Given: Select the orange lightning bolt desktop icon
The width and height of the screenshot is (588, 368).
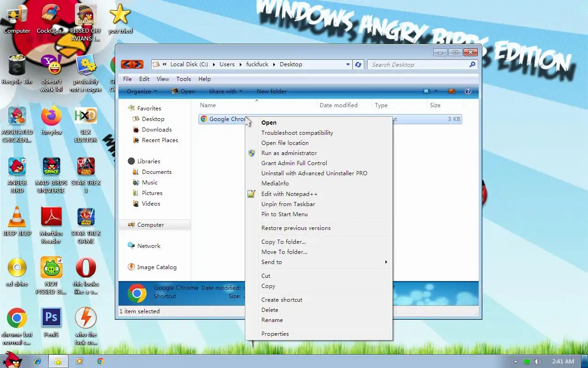Looking at the screenshot, I should click(x=85, y=326).
